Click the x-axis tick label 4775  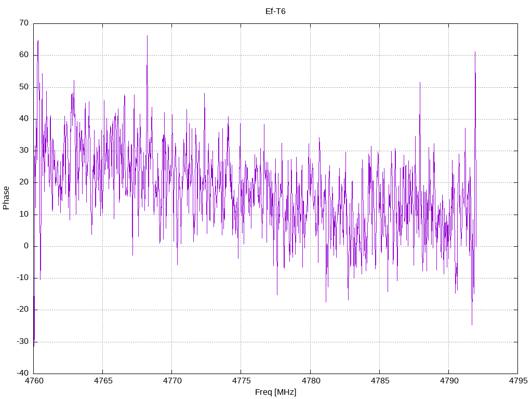[242, 381]
